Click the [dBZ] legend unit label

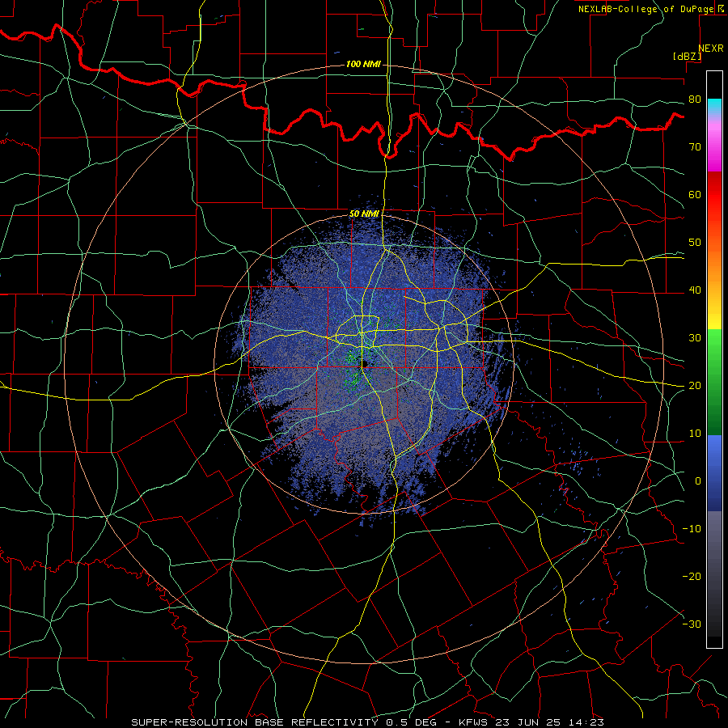687,56
